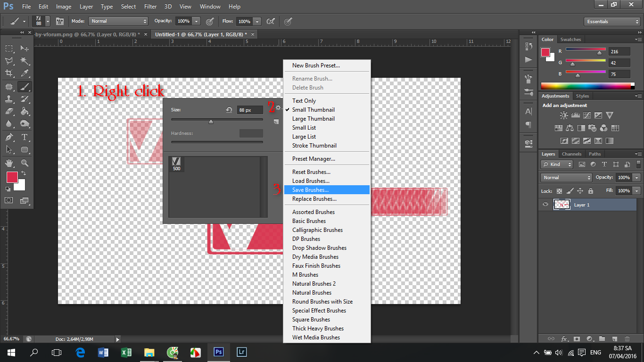
Task: Switch to Channels tab
Action: point(571,154)
